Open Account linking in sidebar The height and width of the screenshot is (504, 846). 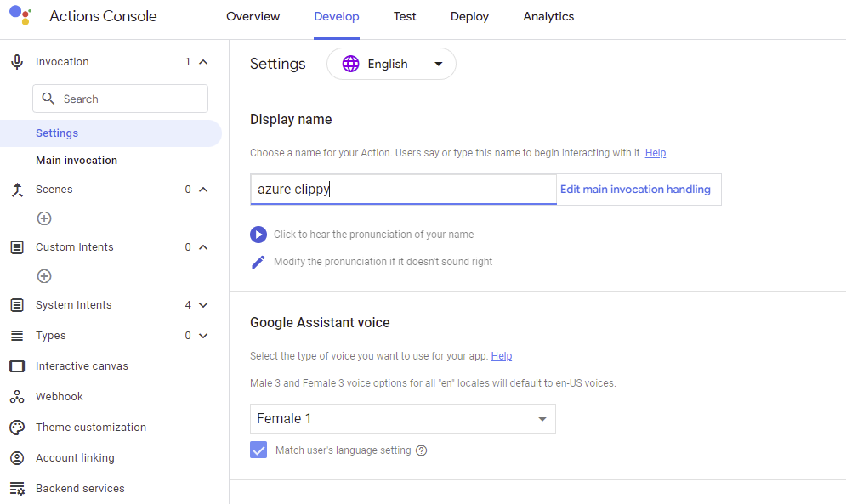pyautogui.click(x=75, y=457)
